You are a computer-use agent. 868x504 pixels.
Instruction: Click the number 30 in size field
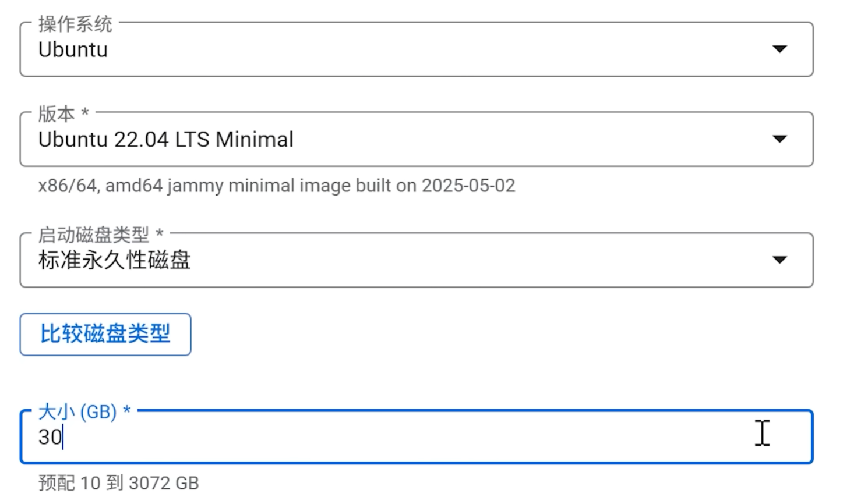point(50,437)
